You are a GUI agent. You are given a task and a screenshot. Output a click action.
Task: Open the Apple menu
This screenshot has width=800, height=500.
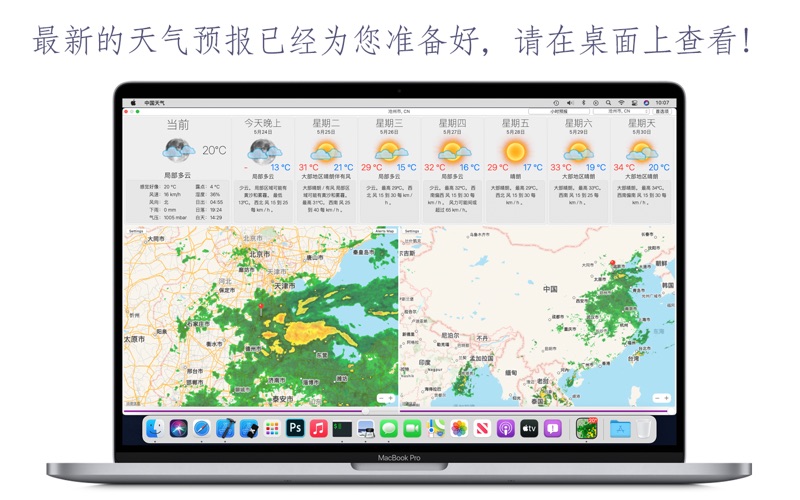tap(134, 103)
